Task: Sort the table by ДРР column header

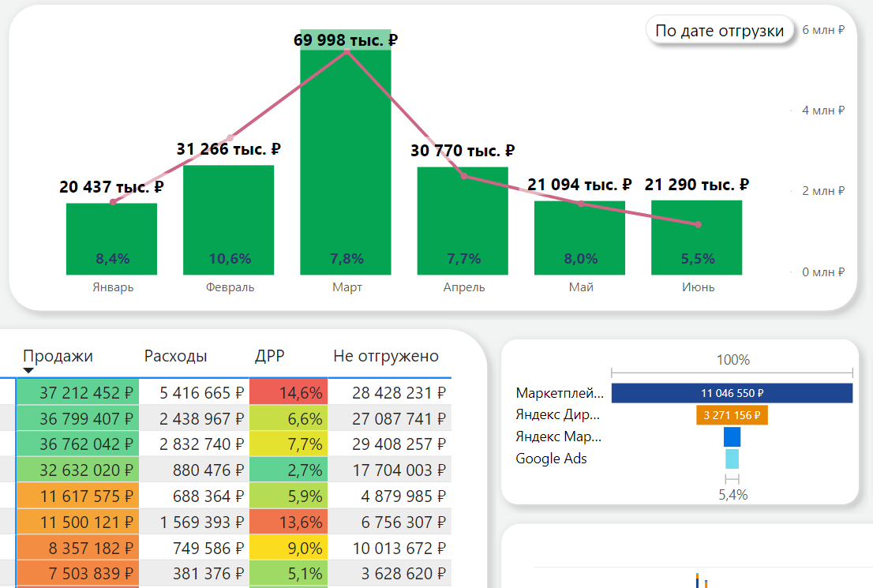Action: tap(270, 356)
